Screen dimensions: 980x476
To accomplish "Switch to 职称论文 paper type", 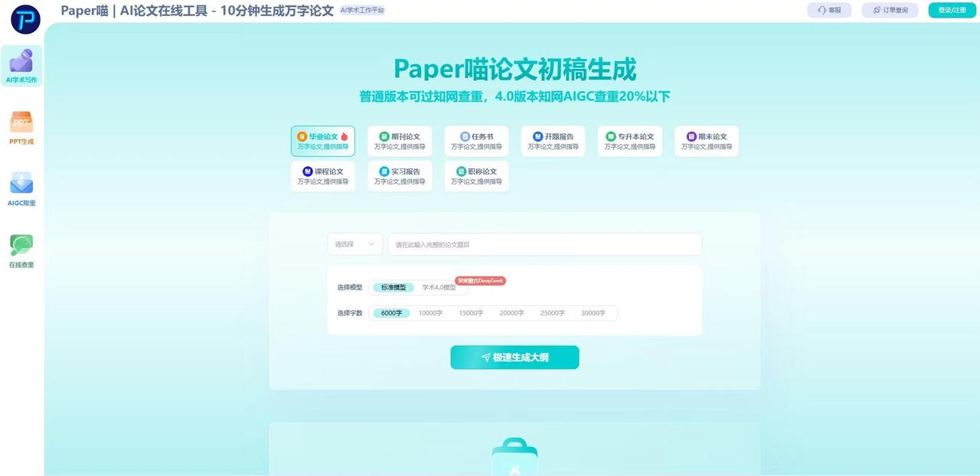I will point(476,176).
